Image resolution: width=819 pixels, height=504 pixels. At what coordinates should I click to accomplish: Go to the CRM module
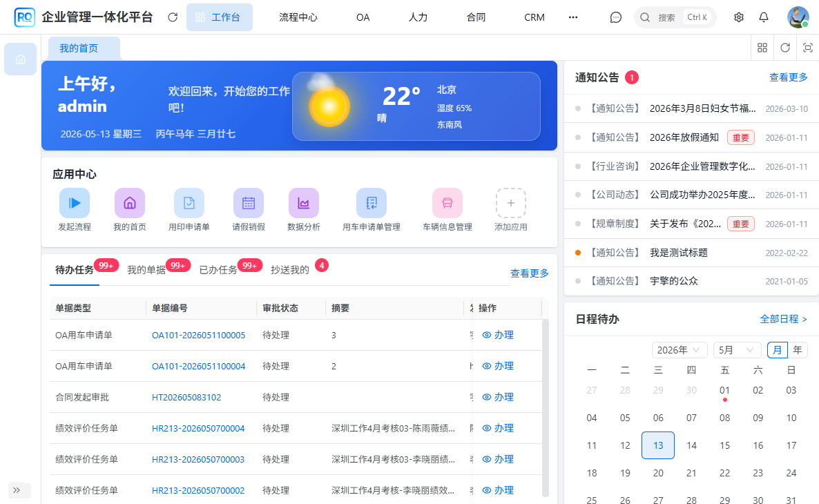(534, 17)
